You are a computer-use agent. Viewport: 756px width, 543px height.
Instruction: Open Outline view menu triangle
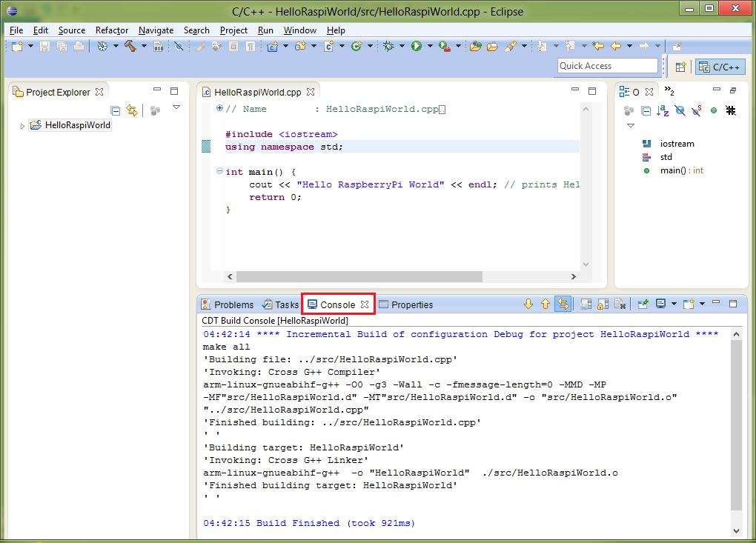(x=631, y=126)
